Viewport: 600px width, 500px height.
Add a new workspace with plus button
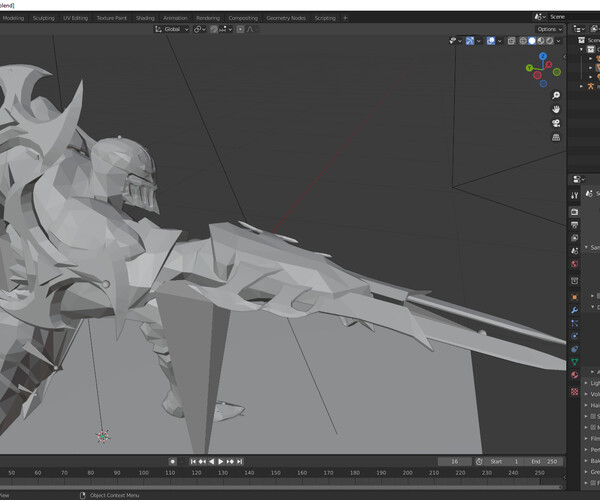(x=346, y=18)
